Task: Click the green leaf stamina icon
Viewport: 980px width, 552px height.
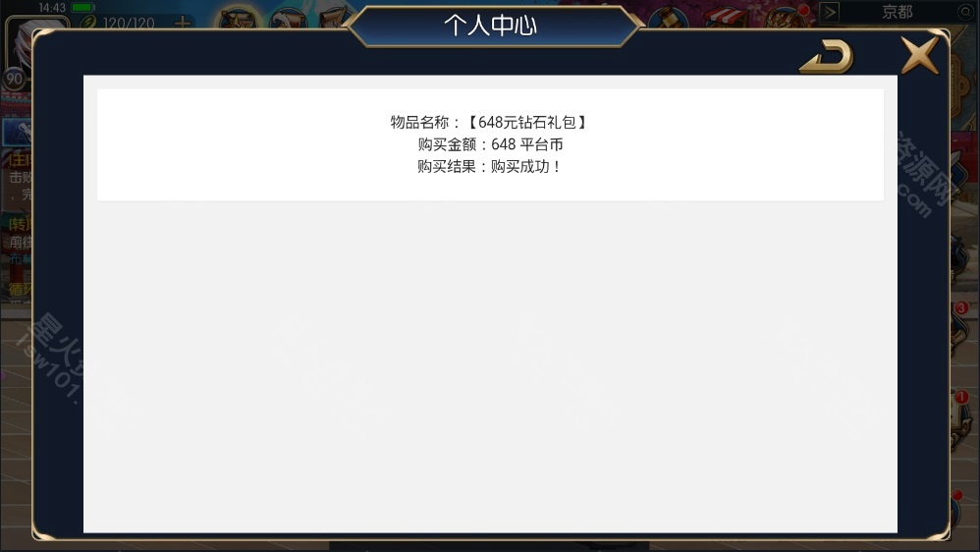Action: [88, 24]
